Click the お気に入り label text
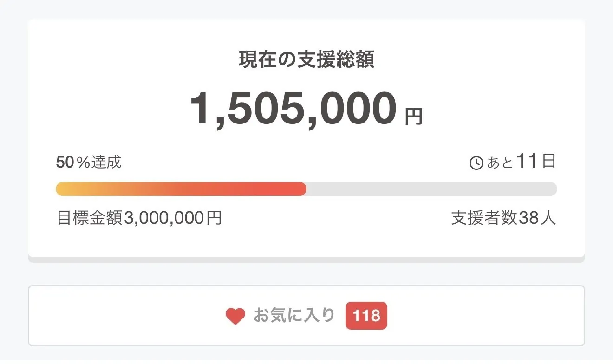The width and height of the screenshot is (613, 364). [x=294, y=316]
